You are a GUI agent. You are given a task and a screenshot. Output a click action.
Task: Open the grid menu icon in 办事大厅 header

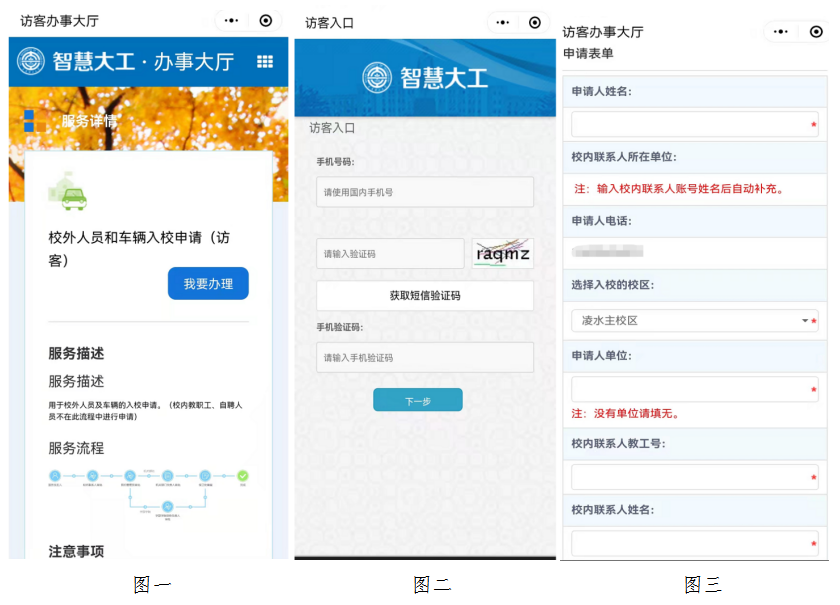pos(265,62)
